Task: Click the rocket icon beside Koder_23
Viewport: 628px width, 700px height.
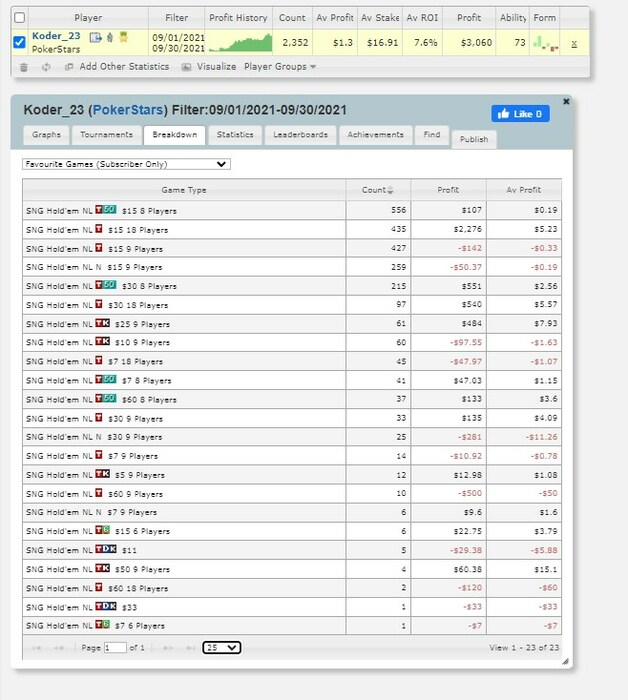Action: coord(110,38)
